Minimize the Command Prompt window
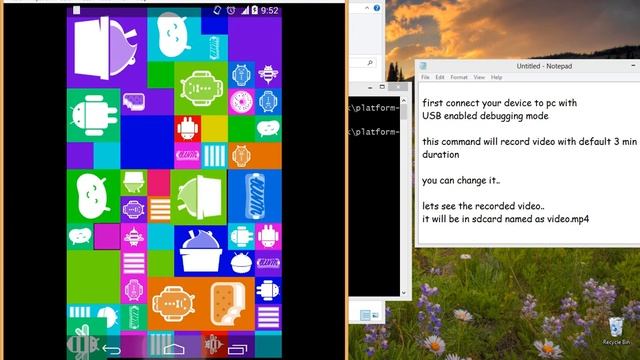The width and height of the screenshot is (640, 360). [370, 87]
